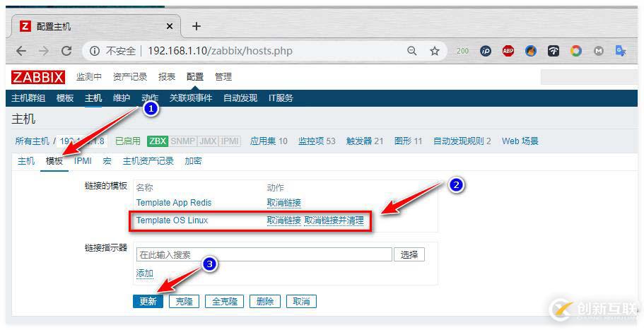The height and width of the screenshot is (330, 644).
Task: Open Web 场景 link
Action: click(520, 141)
